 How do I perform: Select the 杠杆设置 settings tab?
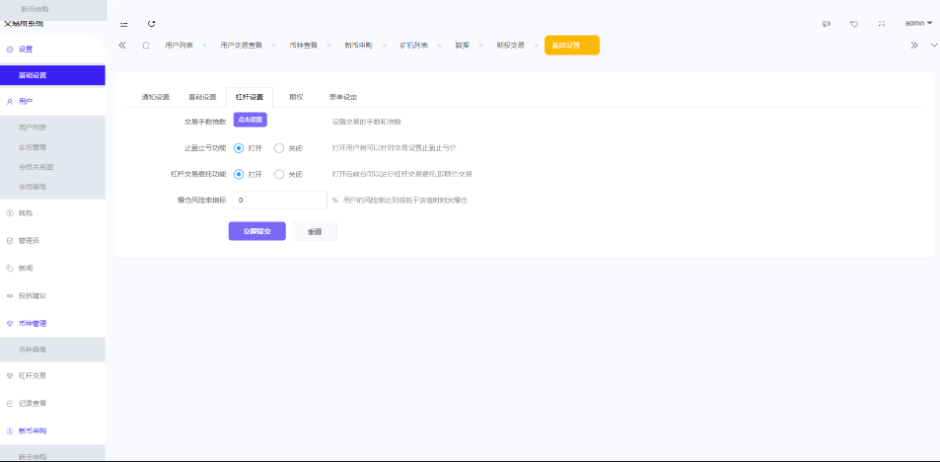click(x=249, y=97)
